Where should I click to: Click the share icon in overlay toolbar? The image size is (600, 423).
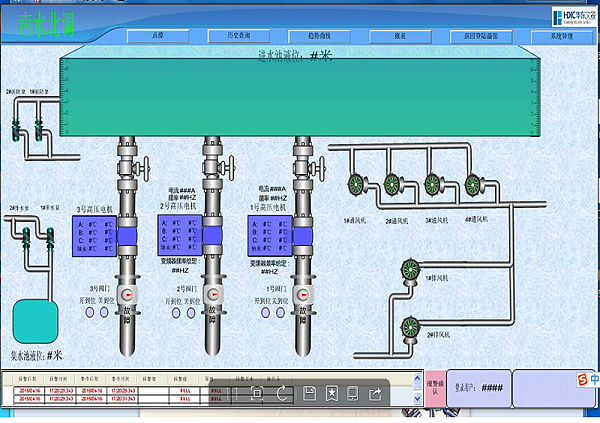click(376, 393)
